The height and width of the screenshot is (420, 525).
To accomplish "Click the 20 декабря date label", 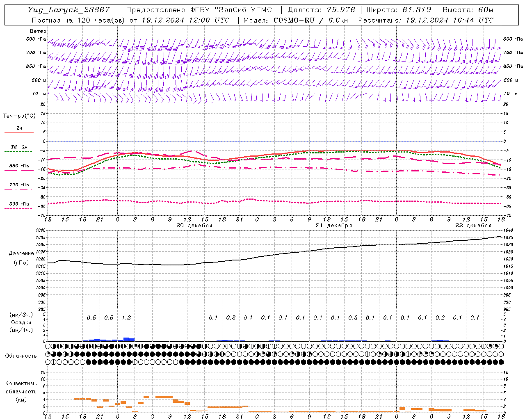I will [x=194, y=226].
